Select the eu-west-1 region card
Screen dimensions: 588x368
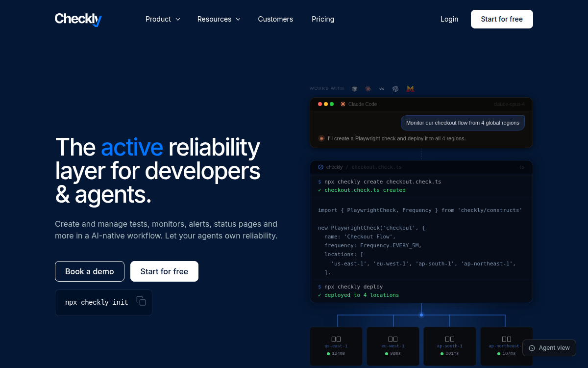(393, 346)
